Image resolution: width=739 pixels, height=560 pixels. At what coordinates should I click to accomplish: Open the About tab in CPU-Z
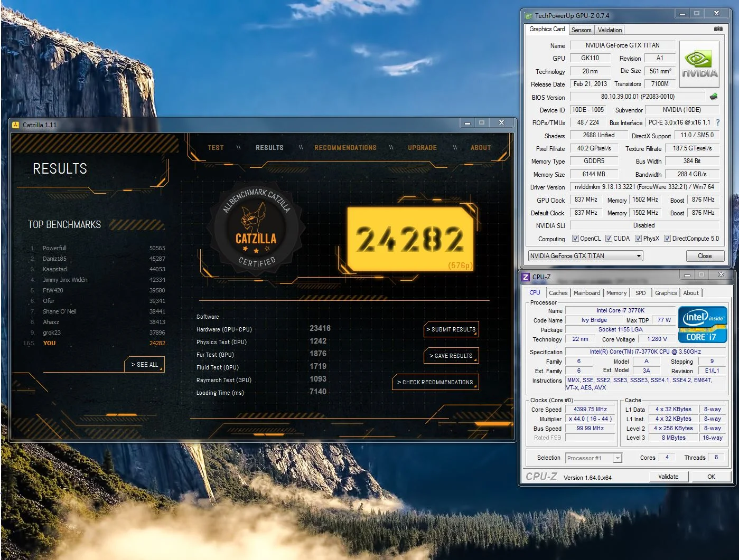pyautogui.click(x=691, y=293)
